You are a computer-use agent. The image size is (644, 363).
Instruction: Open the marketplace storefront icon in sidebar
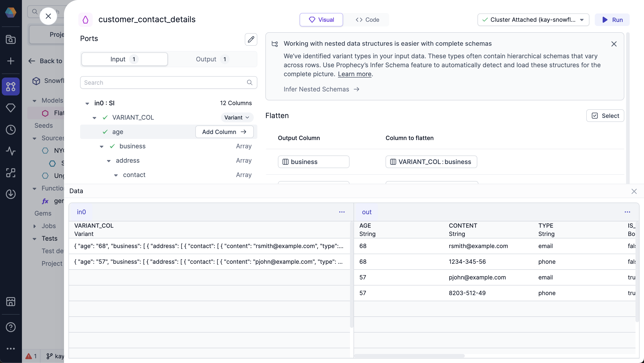point(11,302)
